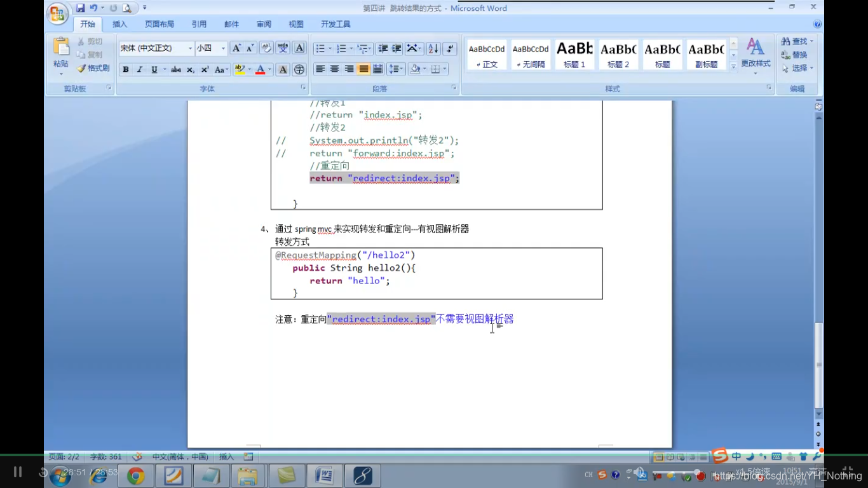The width and height of the screenshot is (868, 488).
Task: Sort text with the A-Z sort icon
Action: [x=433, y=48]
